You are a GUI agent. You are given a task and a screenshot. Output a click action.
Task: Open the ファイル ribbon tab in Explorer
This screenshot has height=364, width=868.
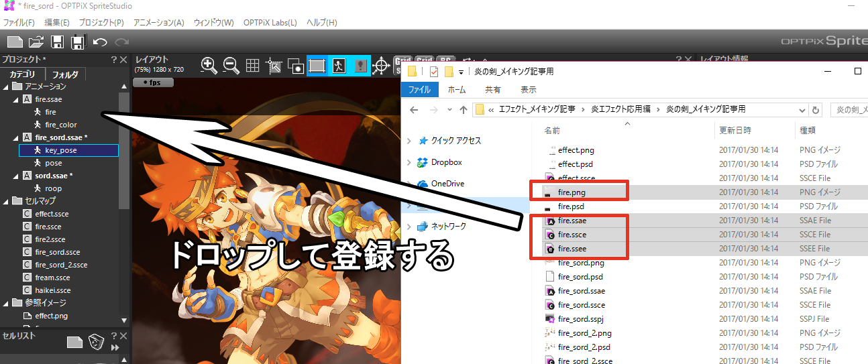[420, 90]
